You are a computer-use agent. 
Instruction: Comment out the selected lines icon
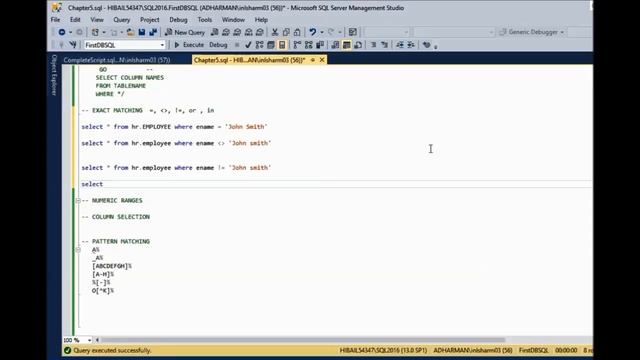tap(373, 45)
